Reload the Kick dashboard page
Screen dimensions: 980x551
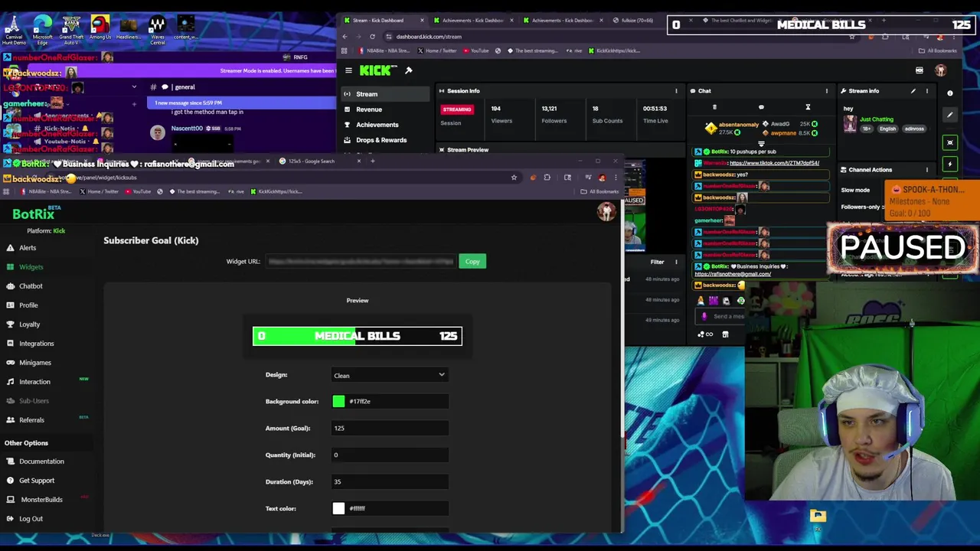(x=372, y=37)
